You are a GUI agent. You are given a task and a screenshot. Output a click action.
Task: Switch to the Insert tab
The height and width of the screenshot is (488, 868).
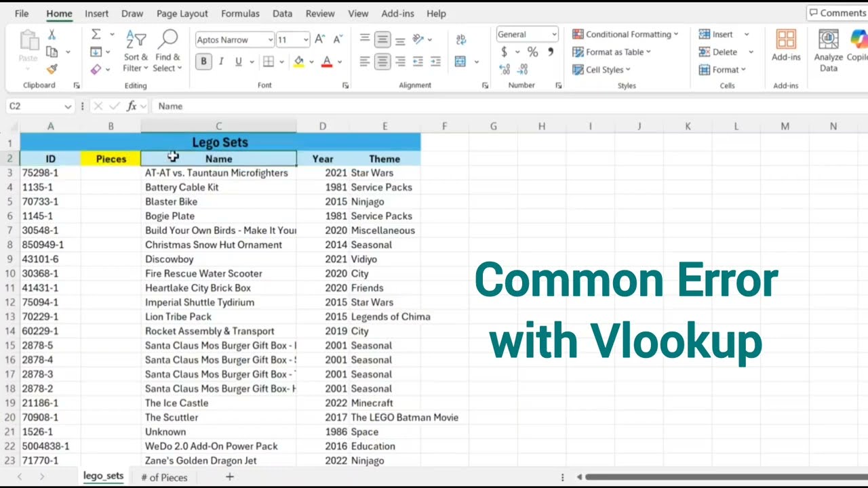pyautogui.click(x=96, y=14)
